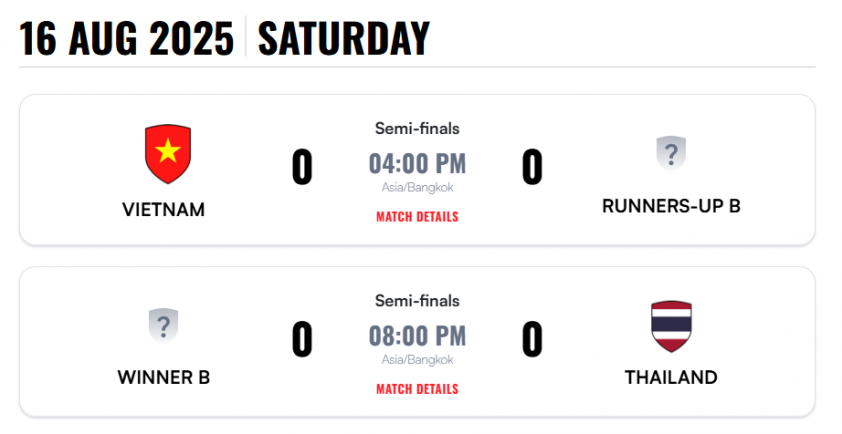Viewport: 842px width, 434px height.
Task: Click the WINNER B team label
Action: 163,378
